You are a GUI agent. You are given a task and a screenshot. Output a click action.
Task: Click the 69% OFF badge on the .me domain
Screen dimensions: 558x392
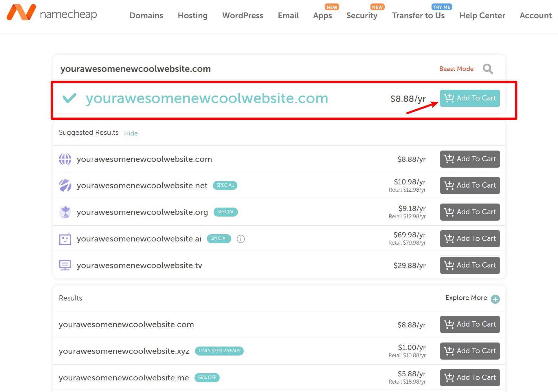coord(207,378)
